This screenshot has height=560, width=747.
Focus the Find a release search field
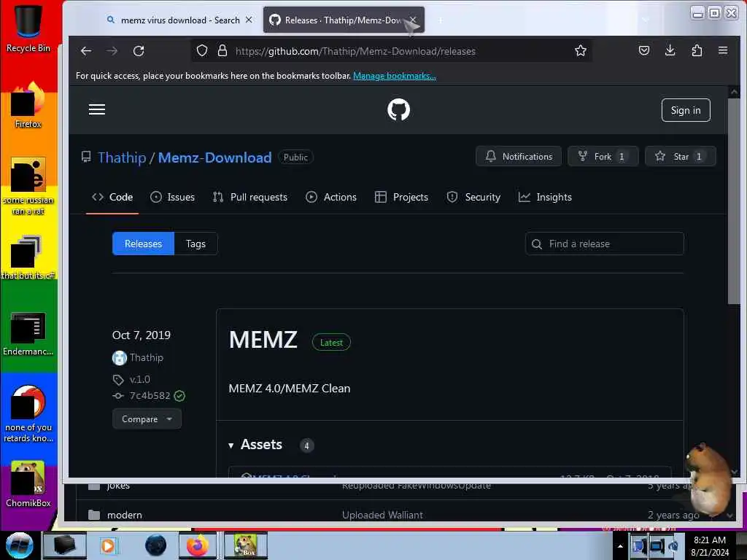[x=605, y=244]
